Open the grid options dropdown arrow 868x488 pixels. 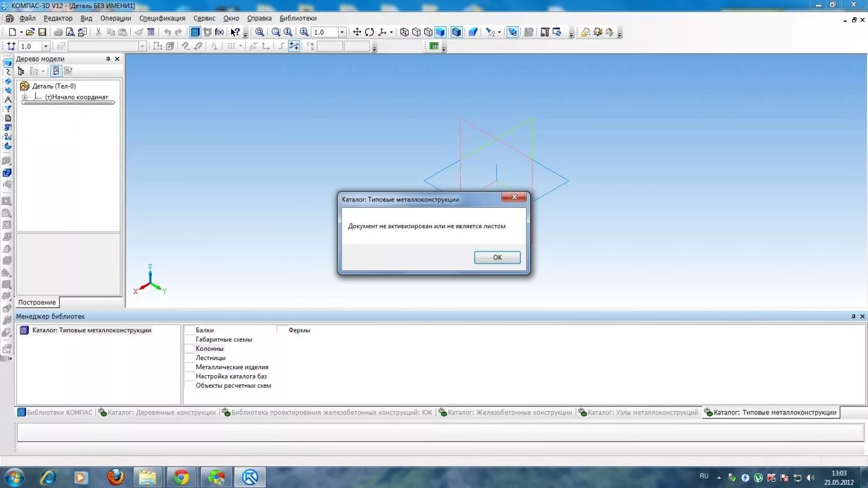(241, 46)
